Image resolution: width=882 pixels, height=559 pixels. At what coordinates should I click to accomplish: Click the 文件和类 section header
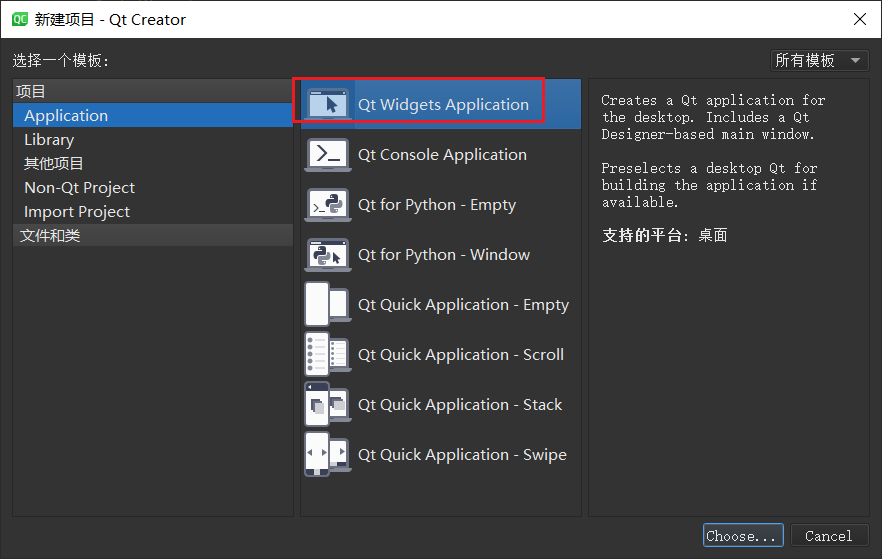point(153,236)
